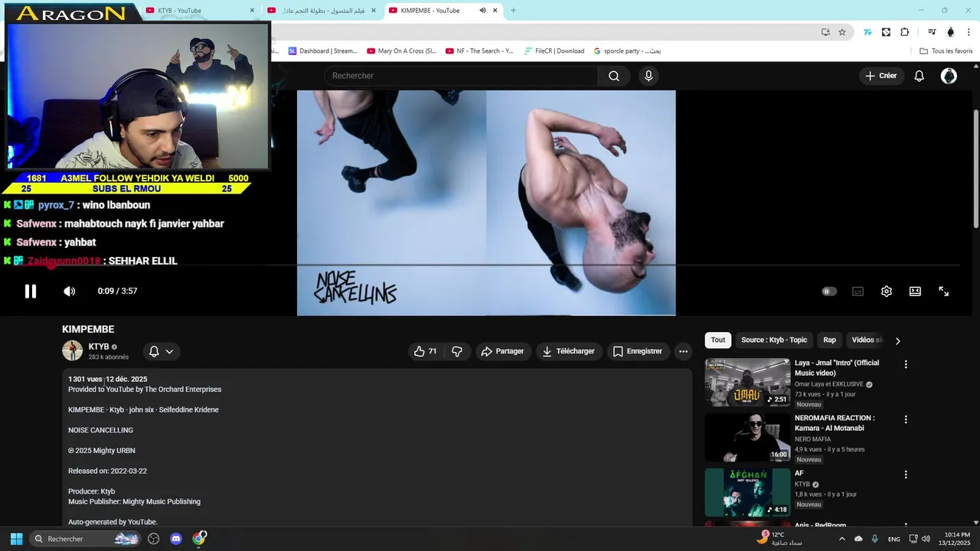The width and height of the screenshot is (980, 551).
Task: Save the video using Enregistrer
Action: (x=638, y=351)
